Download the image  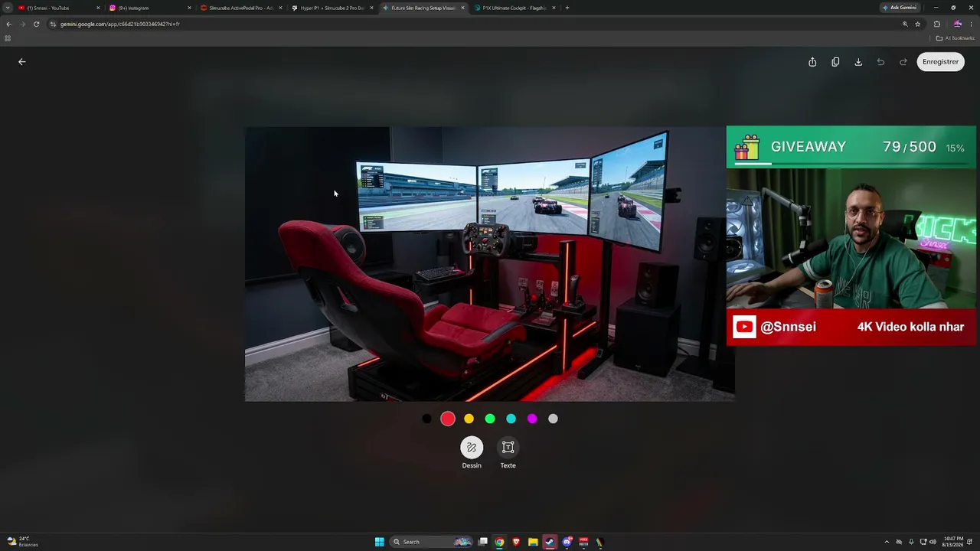(x=858, y=62)
